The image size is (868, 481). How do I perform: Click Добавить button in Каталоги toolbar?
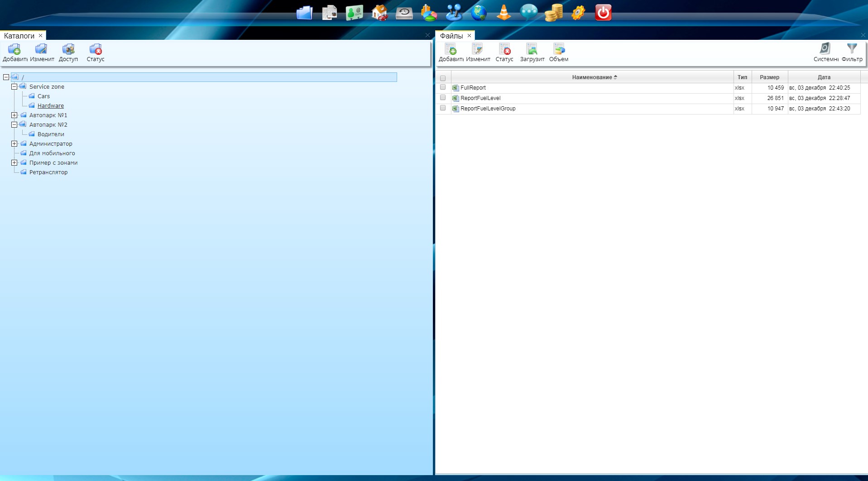tap(15, 52)
